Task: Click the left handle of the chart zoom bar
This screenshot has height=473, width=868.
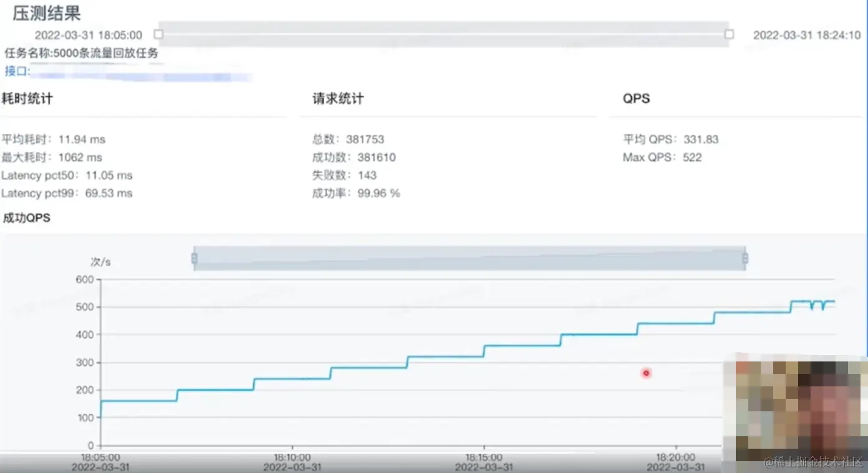Action: click(x=194, y=259)
